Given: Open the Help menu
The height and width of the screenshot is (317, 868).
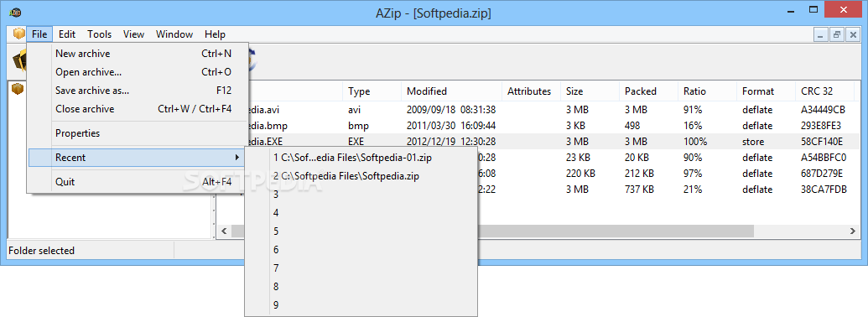Looking at the screenshot, I should [215, 34].
